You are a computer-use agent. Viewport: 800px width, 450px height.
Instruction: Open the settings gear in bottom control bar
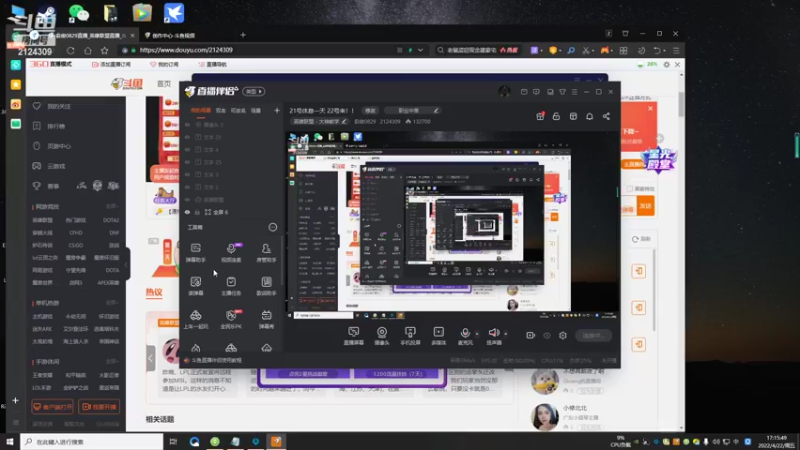coord(563,335)
